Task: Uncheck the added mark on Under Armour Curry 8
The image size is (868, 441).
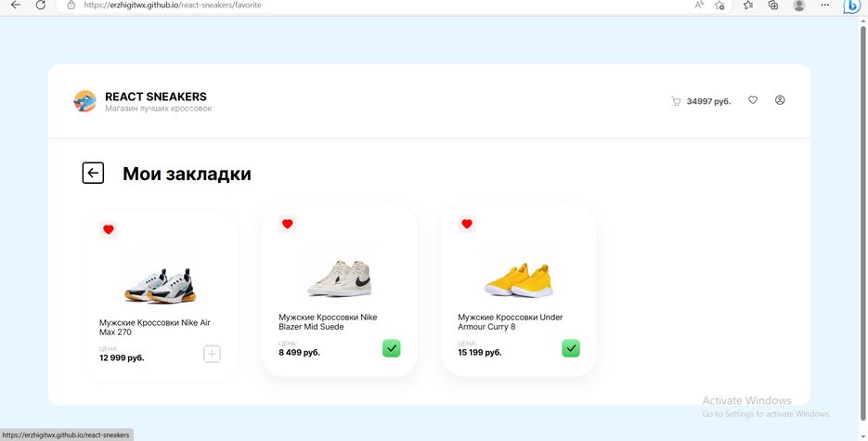Action: coord(571,348)
